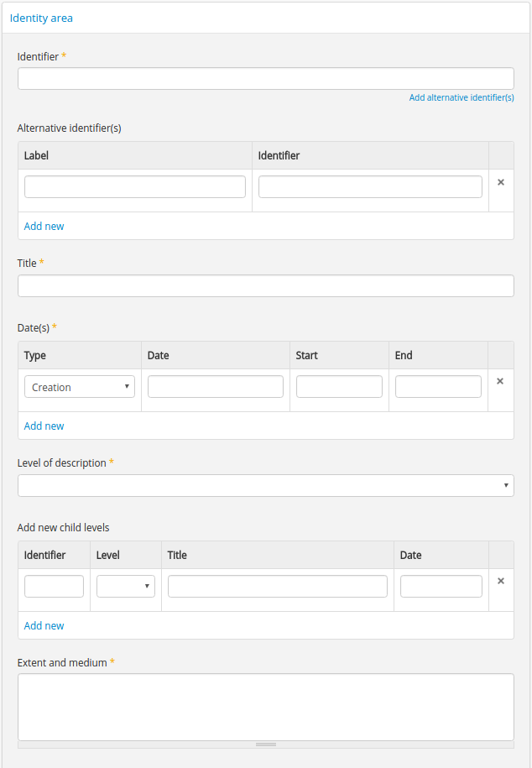Image resolution: width=532 pixels, height=768 pixels.
Task: Select the alternative identifier Label field
Action: click(x=135, y=187)
